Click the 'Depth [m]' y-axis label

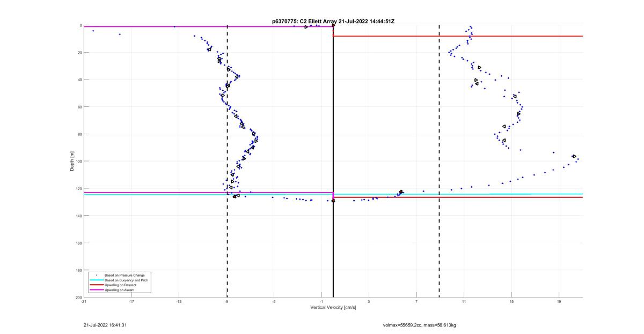[x=71, y=161]
